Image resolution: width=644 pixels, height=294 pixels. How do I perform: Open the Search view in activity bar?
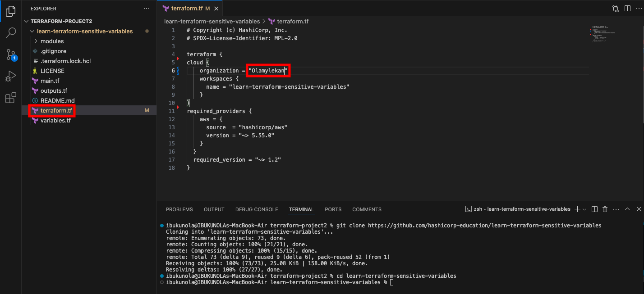tap(11, 33)
